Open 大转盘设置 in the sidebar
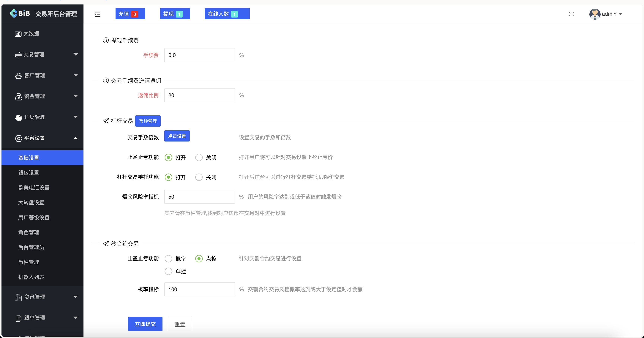The width and height of the screenshot is (644, 338). click(x=42, y=202)
